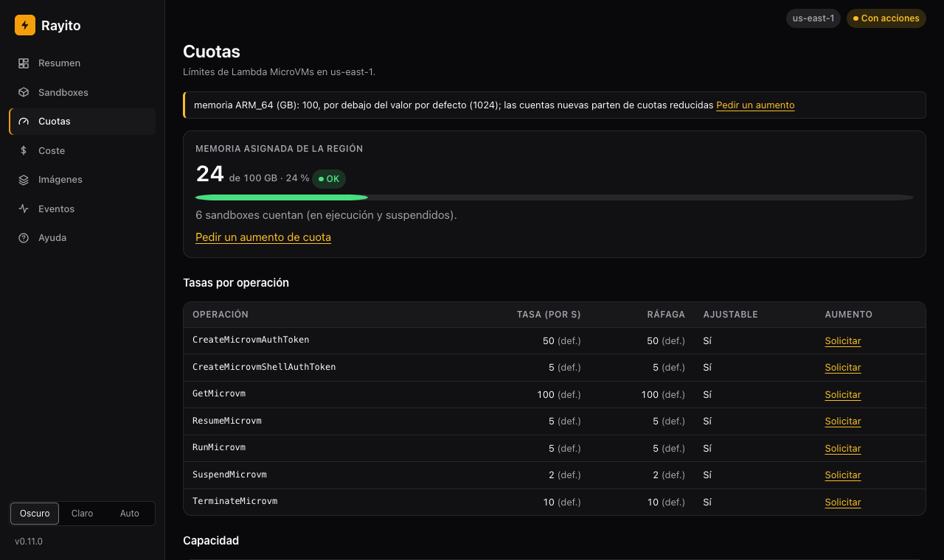This screenshot has height=560, width=944.
Task: Click Solicitar for TerminateMicrovm
Action: coord(843,503)
